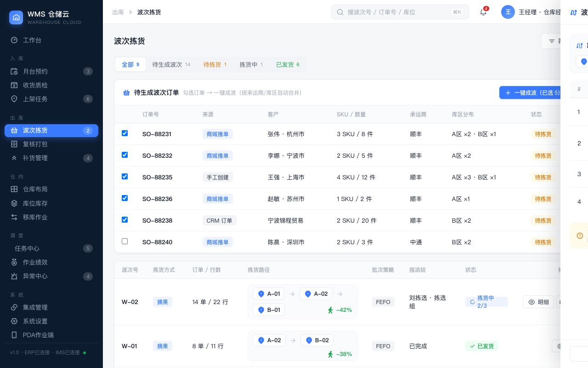Click the 复核打包 icon in sidebar
Viewport: 588px width, 368px height.
[14, 144]
